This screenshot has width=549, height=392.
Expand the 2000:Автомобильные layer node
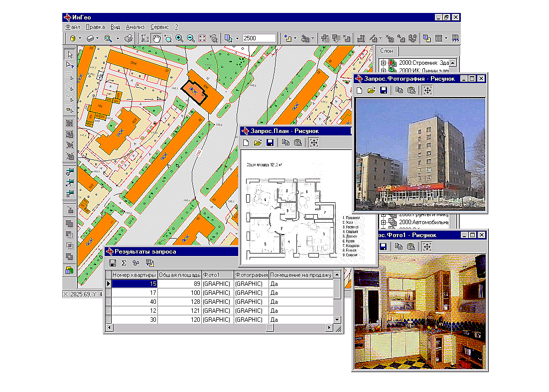pyautogui.click(x=384, y=222)
